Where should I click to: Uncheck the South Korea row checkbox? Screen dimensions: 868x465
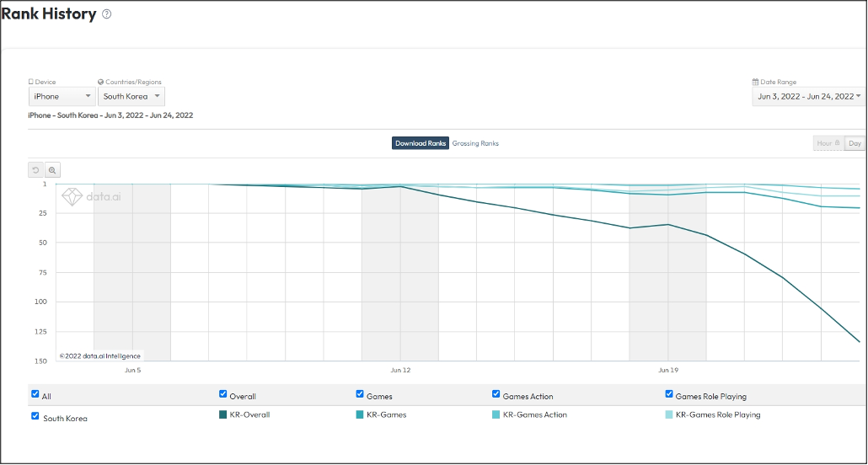click(x=35, y=416)
